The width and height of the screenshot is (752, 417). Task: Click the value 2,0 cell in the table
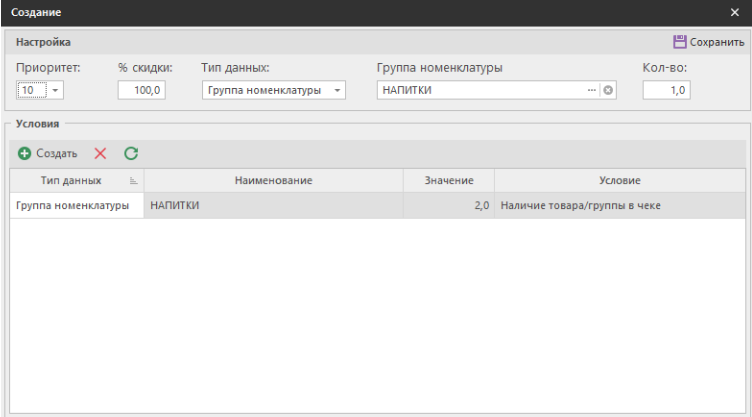tap(448, 206)
